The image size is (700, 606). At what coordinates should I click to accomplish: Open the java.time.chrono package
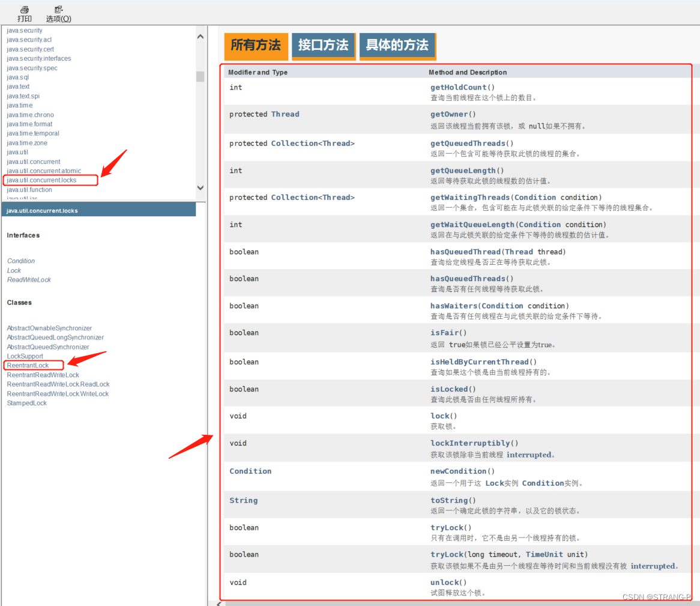pos(31,115)
